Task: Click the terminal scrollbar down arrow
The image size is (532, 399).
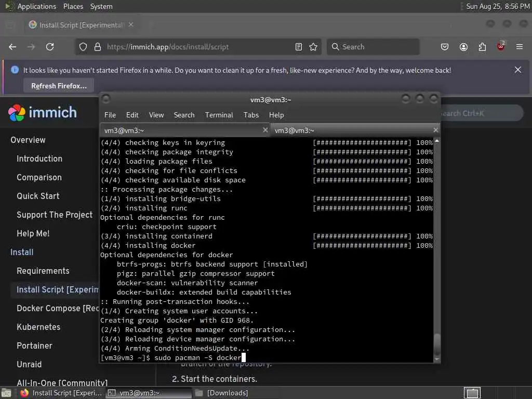Action: (437, 359)
